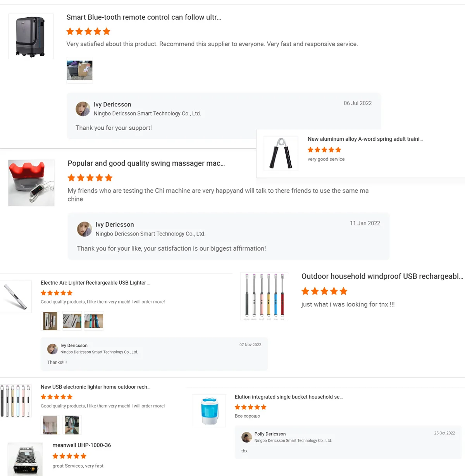
Task: Click the red swing massager product image
Action: 31,183
